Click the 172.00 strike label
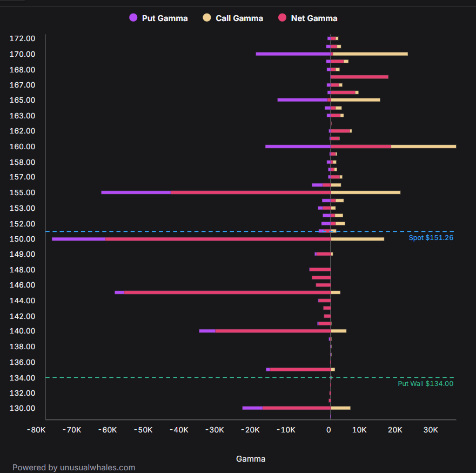 pos(23,38)
